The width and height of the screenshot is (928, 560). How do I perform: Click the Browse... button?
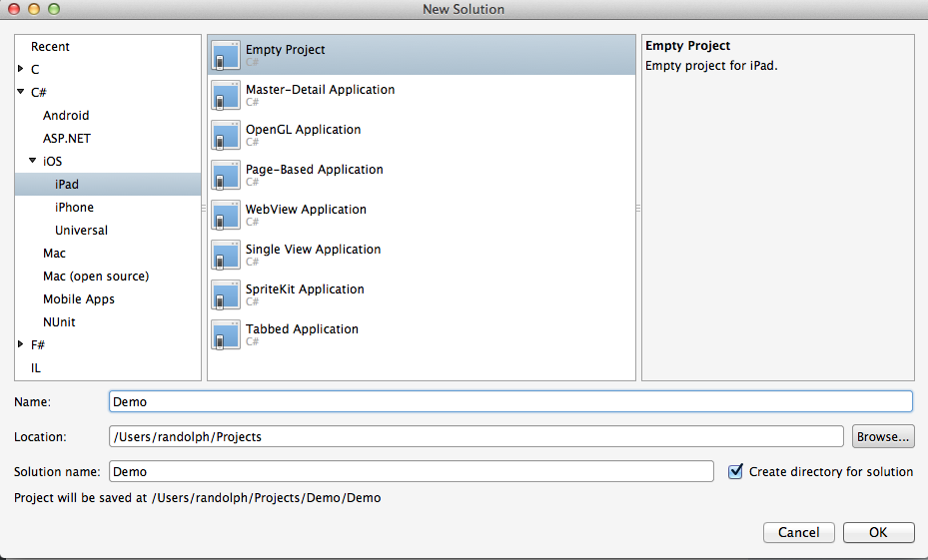tap(882, 436)
